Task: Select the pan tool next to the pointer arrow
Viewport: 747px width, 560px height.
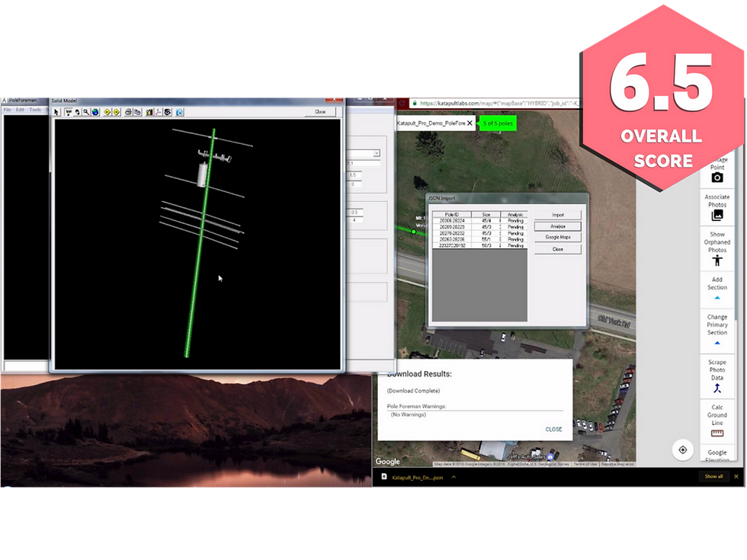Action: [x=68, y=112]
